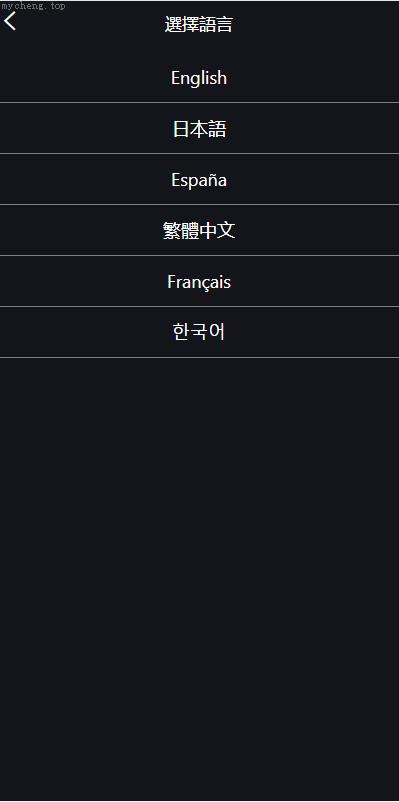Choose the Japanese language row
Image resolution: width=399 pixels, height=802 pixels.
coord(200,128)
